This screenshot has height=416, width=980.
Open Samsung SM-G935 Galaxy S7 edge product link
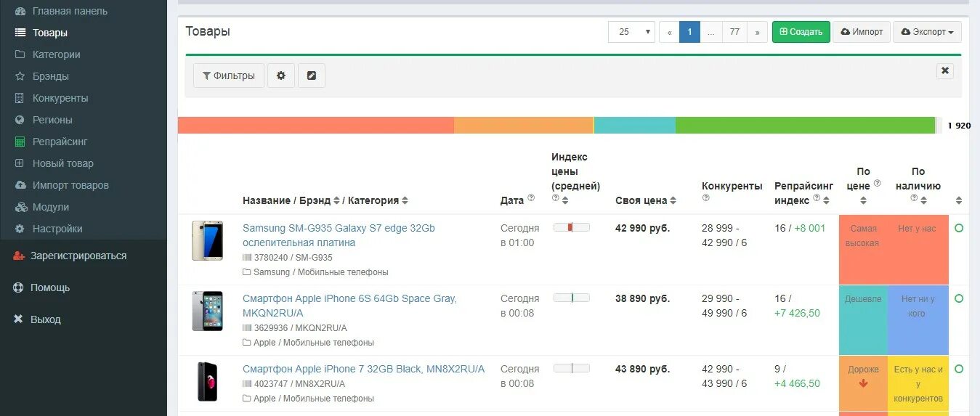pyautogui.click(x=339, y=235)
